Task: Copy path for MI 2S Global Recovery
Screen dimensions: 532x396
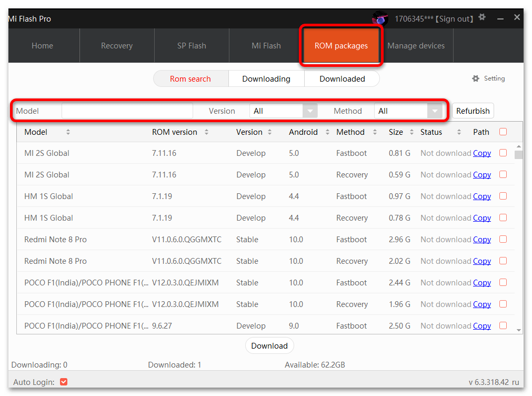Action: [x=482, y=174]
